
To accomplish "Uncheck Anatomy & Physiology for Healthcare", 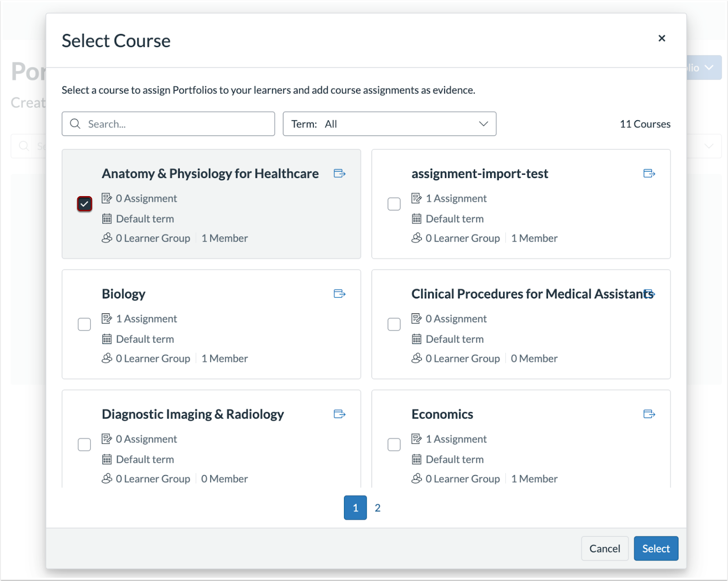I will coord(84,204).
